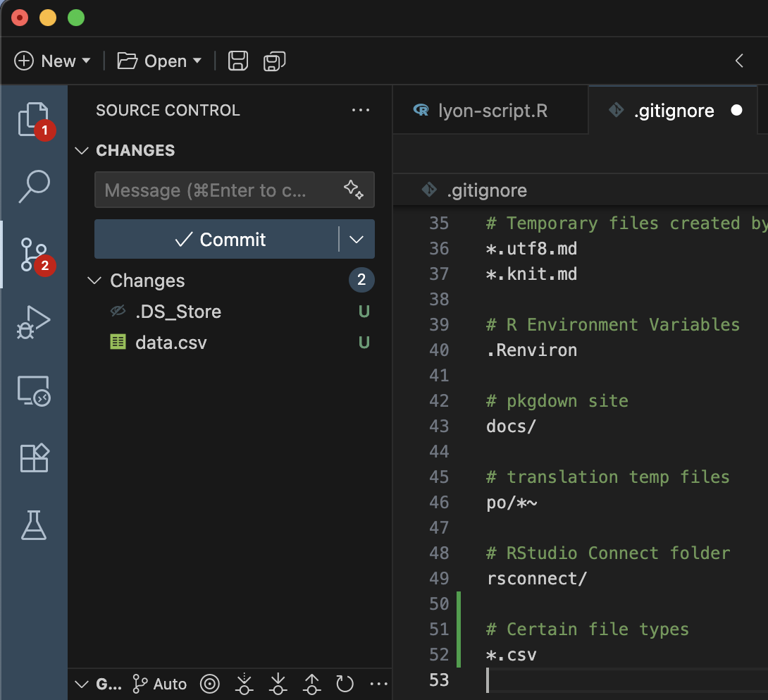Collapse the CHANGES section header

tap(81, 150)
